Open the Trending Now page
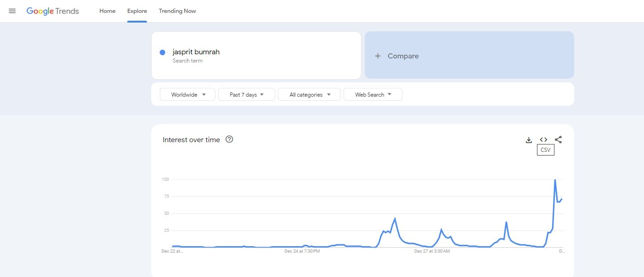644x277 pixels. pos(177,11)
